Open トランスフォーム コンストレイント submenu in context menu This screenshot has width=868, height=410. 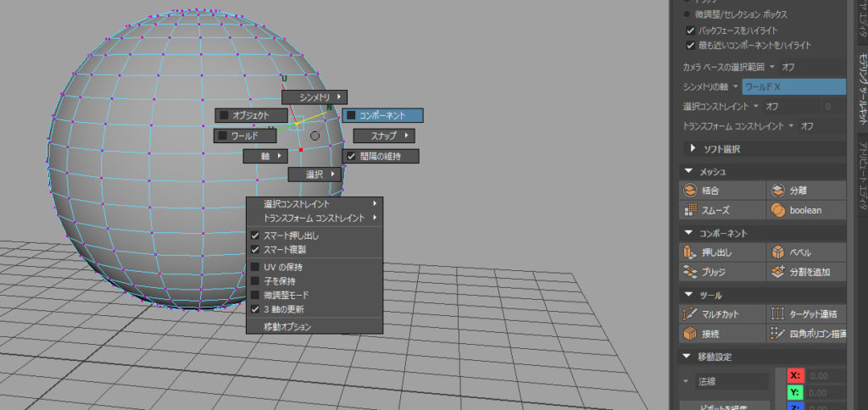[314, 218]
